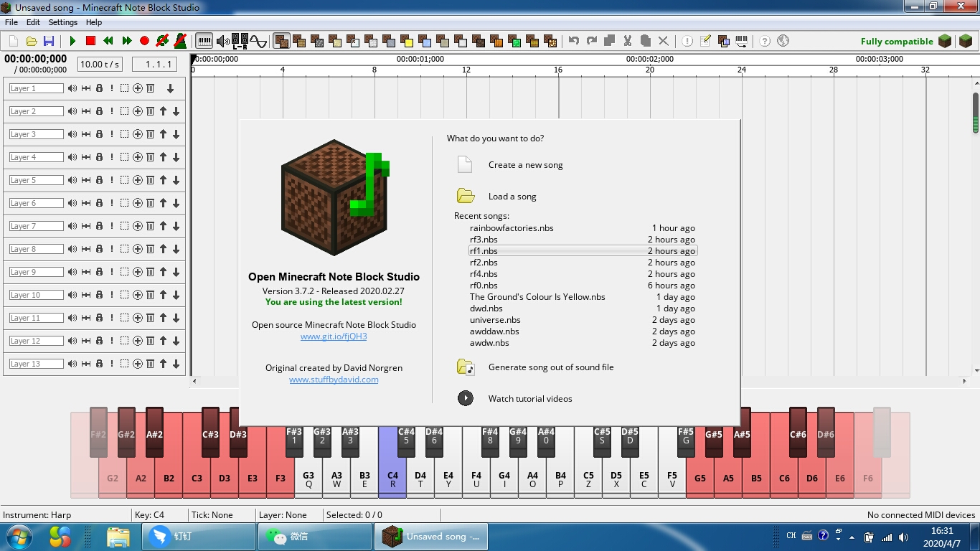The width and height of the screenshot is (980, 551).
Task: Click the speaker volume toolbar icon
Action: (x=223, y=41)
